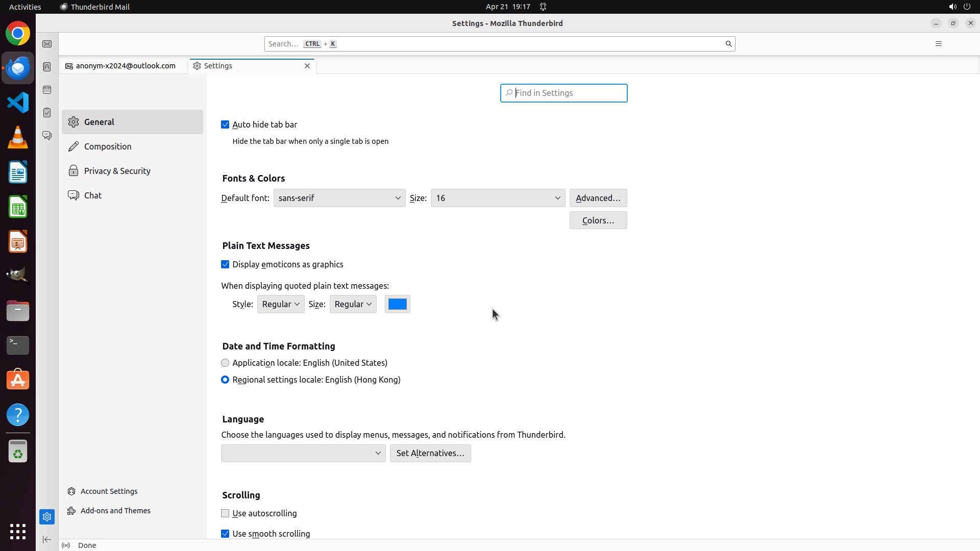This screenshot has width=980, height=551.
Task: Click the Advanced... fonts button
Action: coord(598,198)
